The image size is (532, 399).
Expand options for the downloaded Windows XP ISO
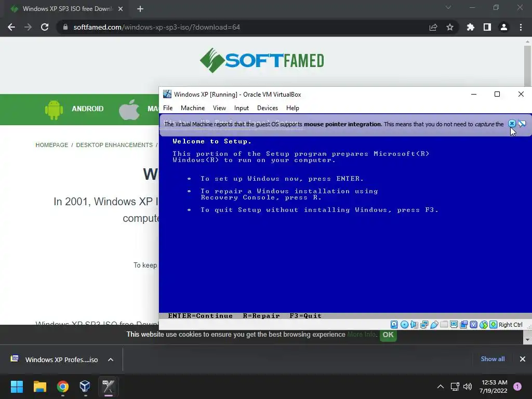click(111, 360)
